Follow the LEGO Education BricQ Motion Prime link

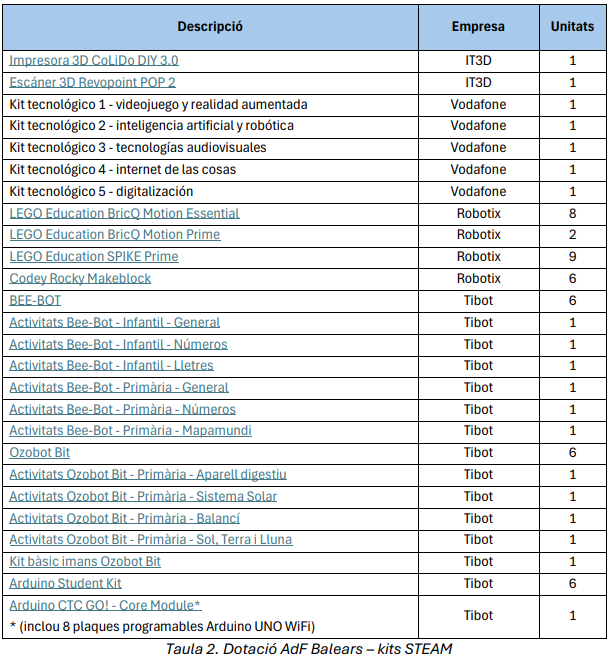(114, 235)
